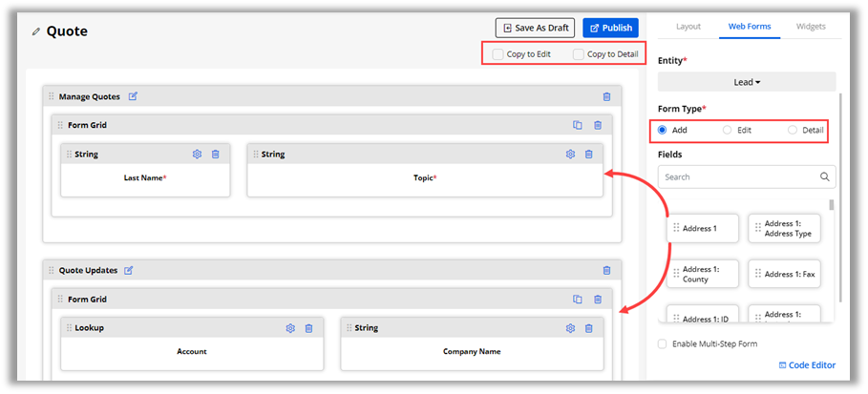Viewport: 868px width, 394px height.
Task: Duplicate the Form Grid in Quote Updates
Action: (x=578, y=300)
